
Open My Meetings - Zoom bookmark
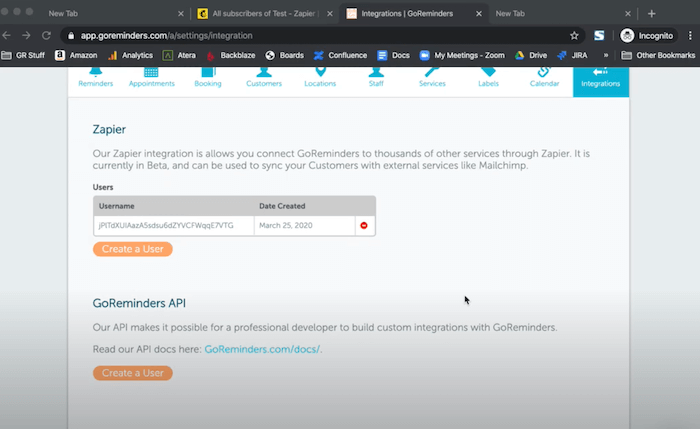[x=462, y=55]
